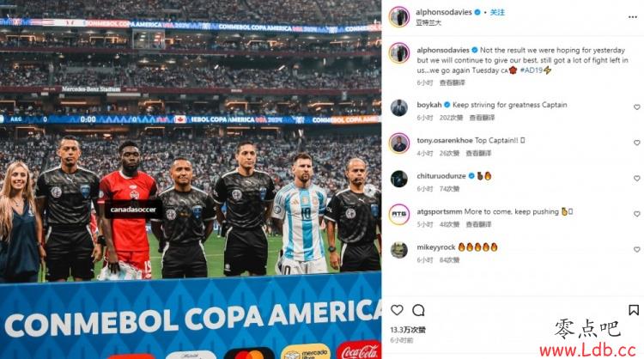Open the #AD19 hashtag link

click(532, 70)
